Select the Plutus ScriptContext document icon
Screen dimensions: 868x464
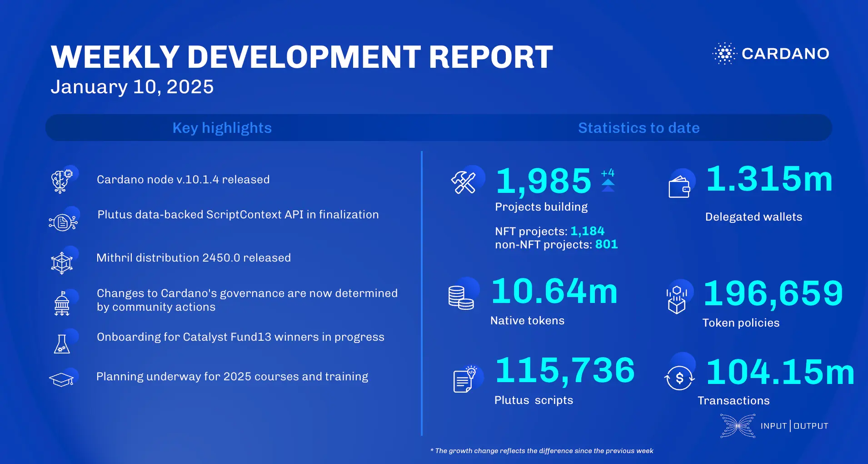(62, 222)
